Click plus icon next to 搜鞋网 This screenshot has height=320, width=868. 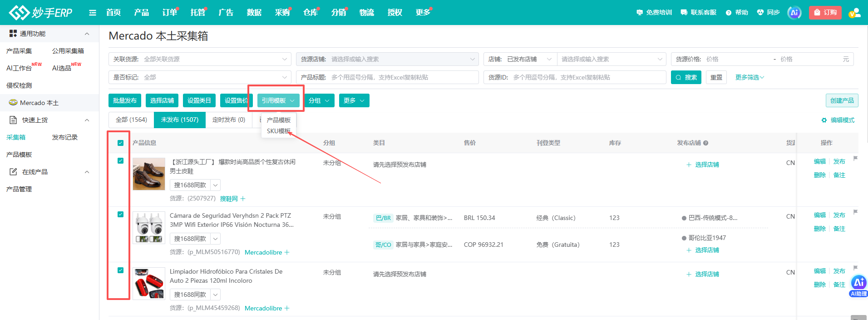243,199
